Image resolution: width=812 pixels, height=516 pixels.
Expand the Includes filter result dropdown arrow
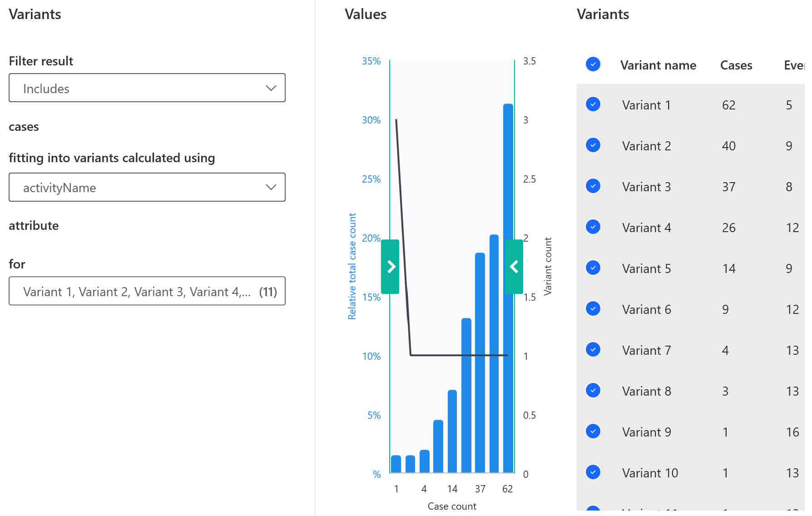[x=271, y=88]
